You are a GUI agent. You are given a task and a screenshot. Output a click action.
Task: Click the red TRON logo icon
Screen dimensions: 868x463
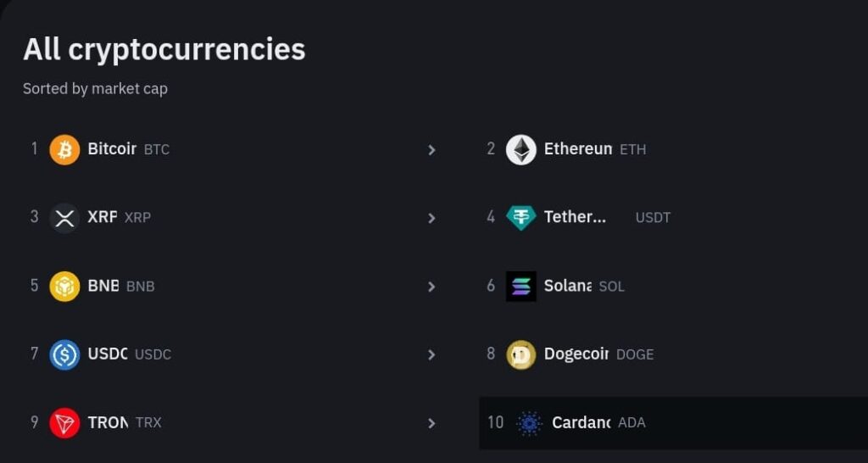(64, 423)
